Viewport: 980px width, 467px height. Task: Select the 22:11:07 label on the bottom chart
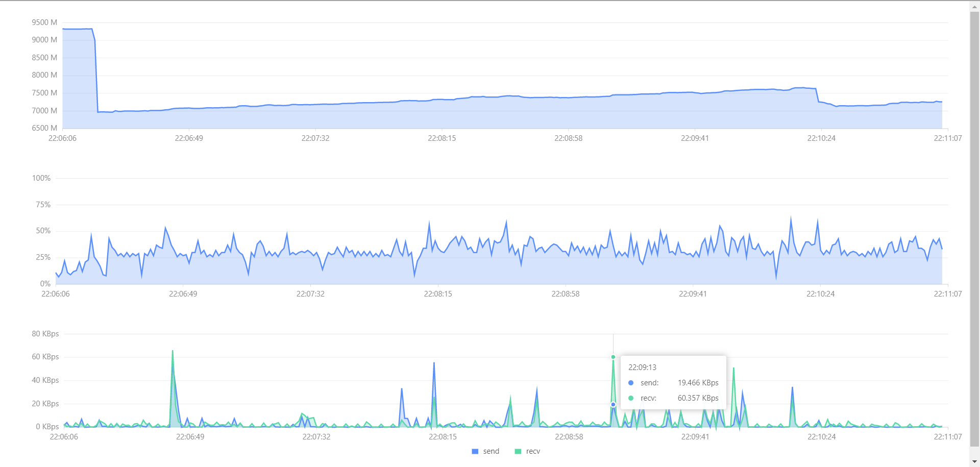tap(948, 437)
